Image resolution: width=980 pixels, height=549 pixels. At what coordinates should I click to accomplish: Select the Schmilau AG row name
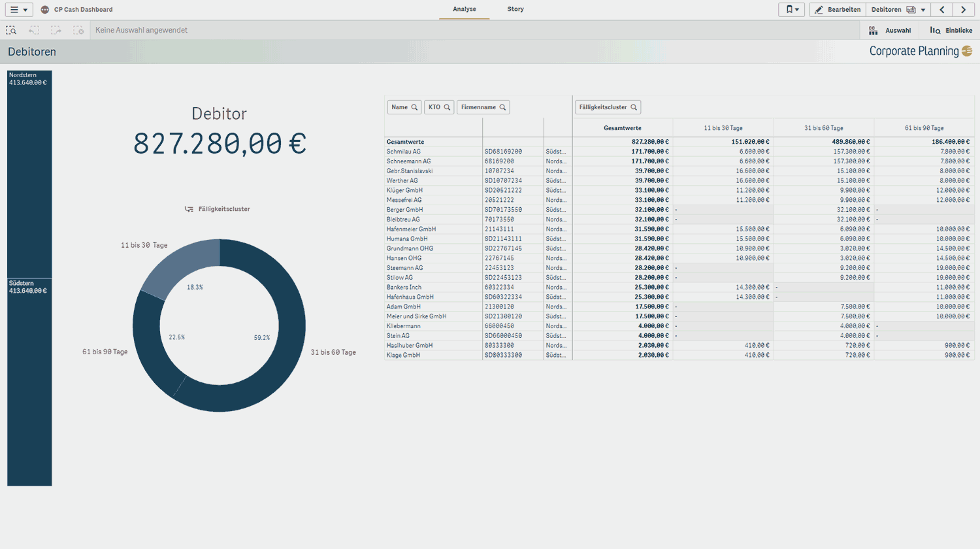click(404, 152)
